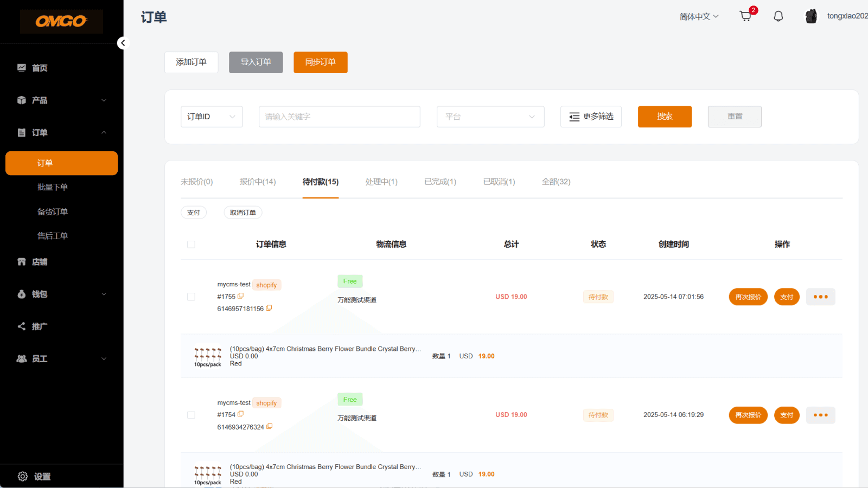The image size is (868, 488).
Task: Check the checkbox for order #1755
Action: coord(191,297)
